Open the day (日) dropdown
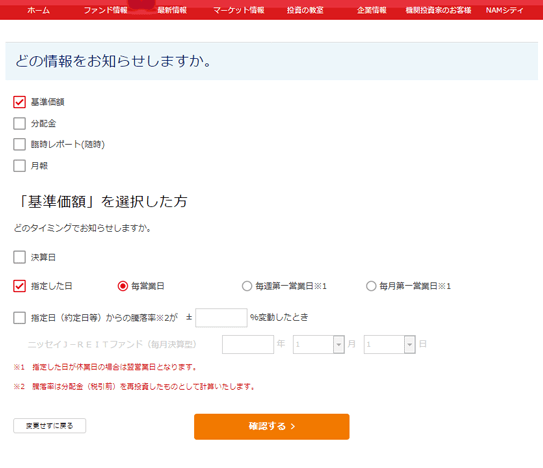The height and width of the screenshot is (468, 543). tap(390, 344)
